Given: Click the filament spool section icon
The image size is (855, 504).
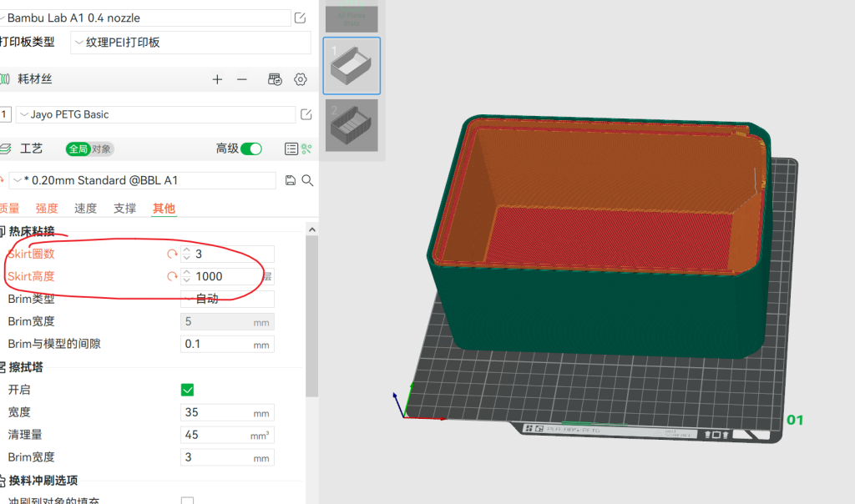Looking at the screenshot, I should tap(5, 79).
